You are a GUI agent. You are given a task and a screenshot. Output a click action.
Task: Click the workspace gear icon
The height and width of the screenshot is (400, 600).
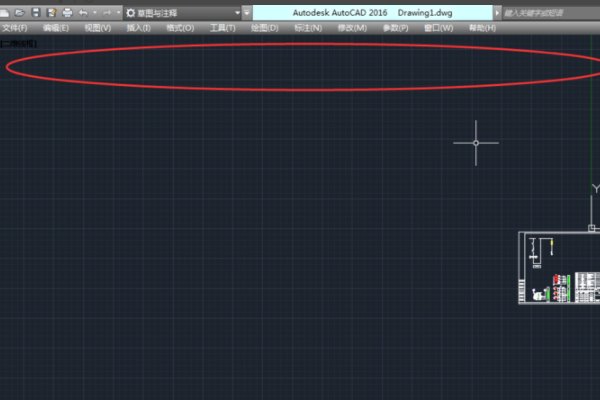[x=130, y=13]
